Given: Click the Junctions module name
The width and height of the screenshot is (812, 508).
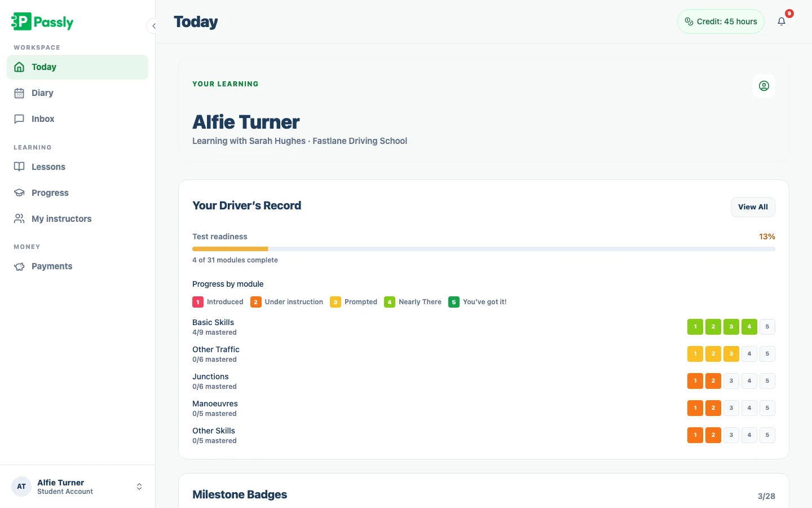Looking at the screenshot, I should [210, 376].
